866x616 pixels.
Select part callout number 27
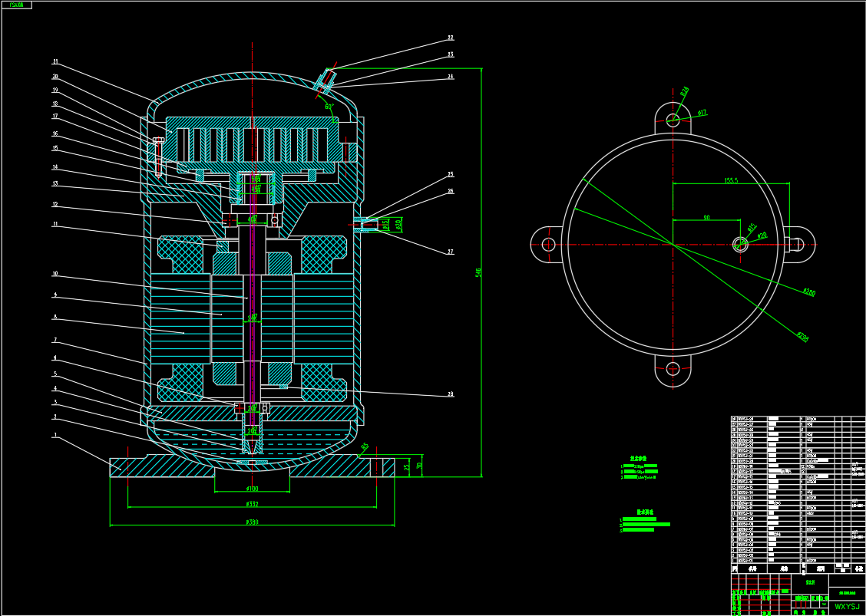[x=450, y=252]
